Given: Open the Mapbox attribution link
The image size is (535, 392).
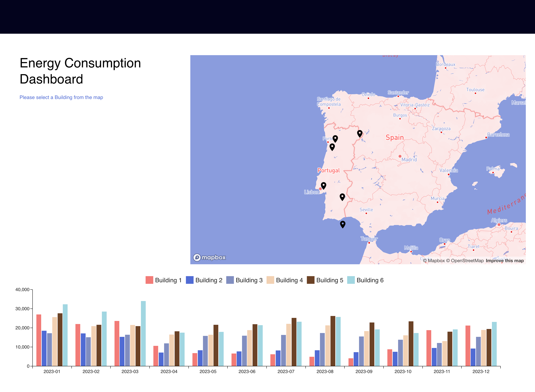Looking at the screenshot, I should tap(434, 261).
